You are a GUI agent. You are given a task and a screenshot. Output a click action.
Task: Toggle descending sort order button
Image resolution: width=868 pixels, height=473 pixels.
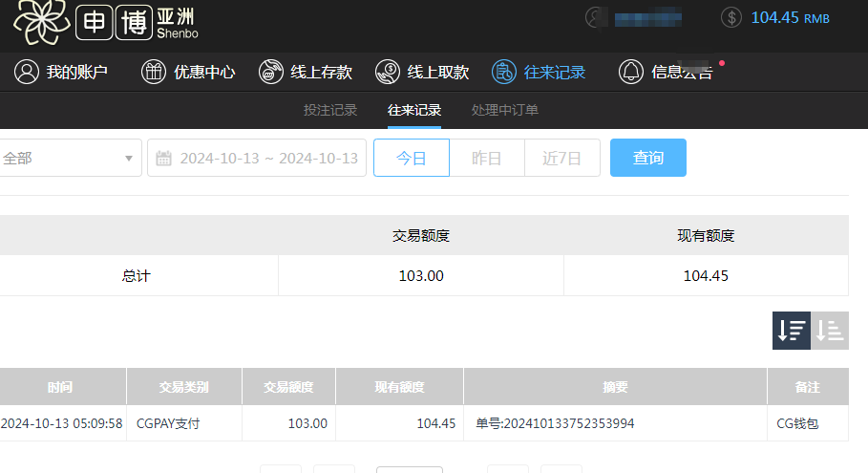[791, 331]
